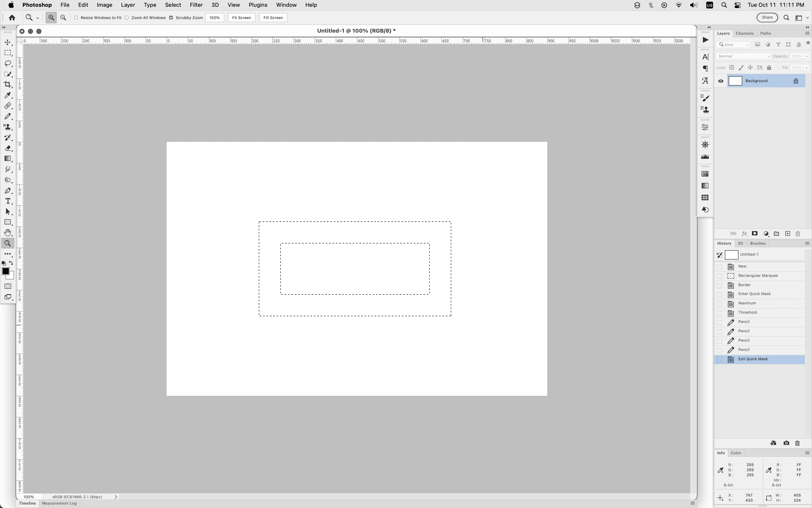
Task: Click the foreground color swatch
Action: [x=7, y=272]
